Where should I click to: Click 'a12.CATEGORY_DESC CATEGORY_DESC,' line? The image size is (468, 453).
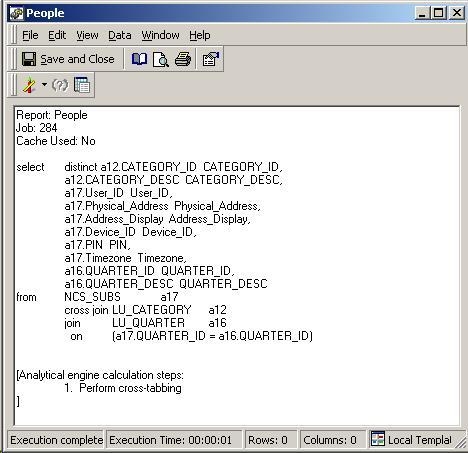pyautogui.click(x=173, y=180)
